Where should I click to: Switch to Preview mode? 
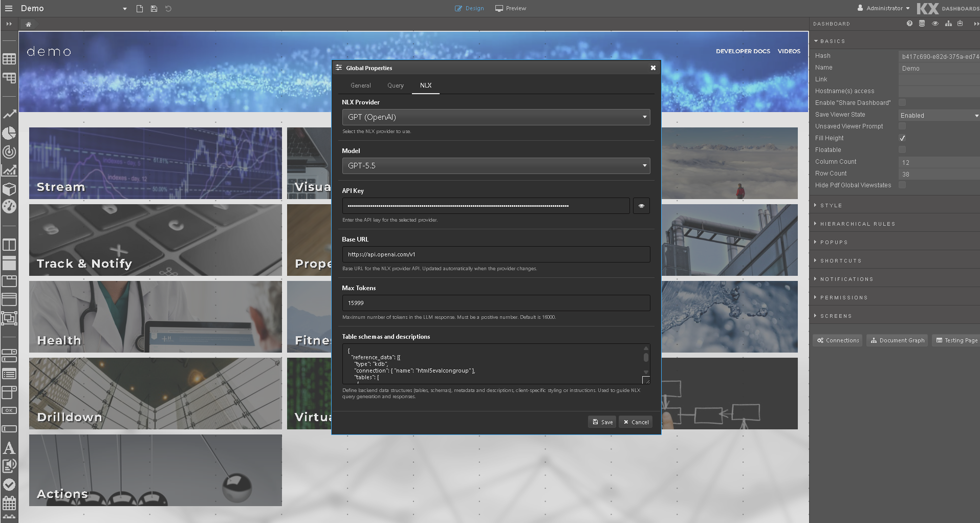click(511, 8)
